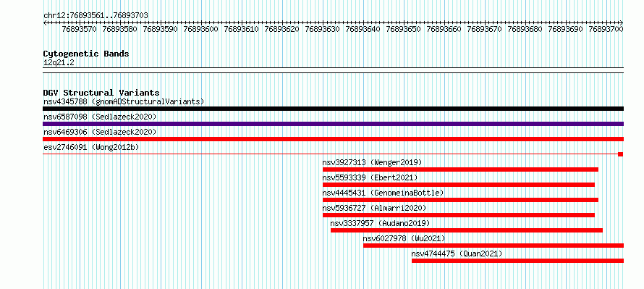The image size is (644, 289).
Task: Click ruler position 76893690
Action: [566, 29]
